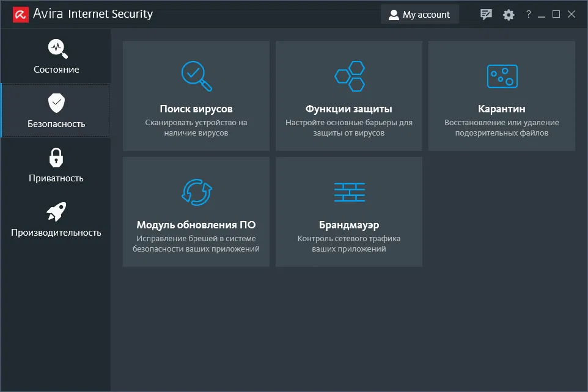Click the help question mark icon
The height and width of the screenshot is (392, 588).
point(528,15)
